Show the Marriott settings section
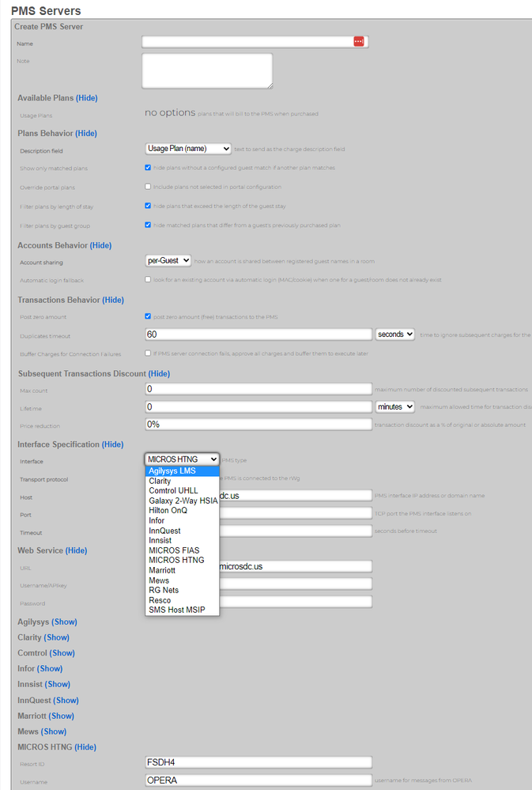Image resolution: width=532 pixels, height=790 pixels. 62,716
